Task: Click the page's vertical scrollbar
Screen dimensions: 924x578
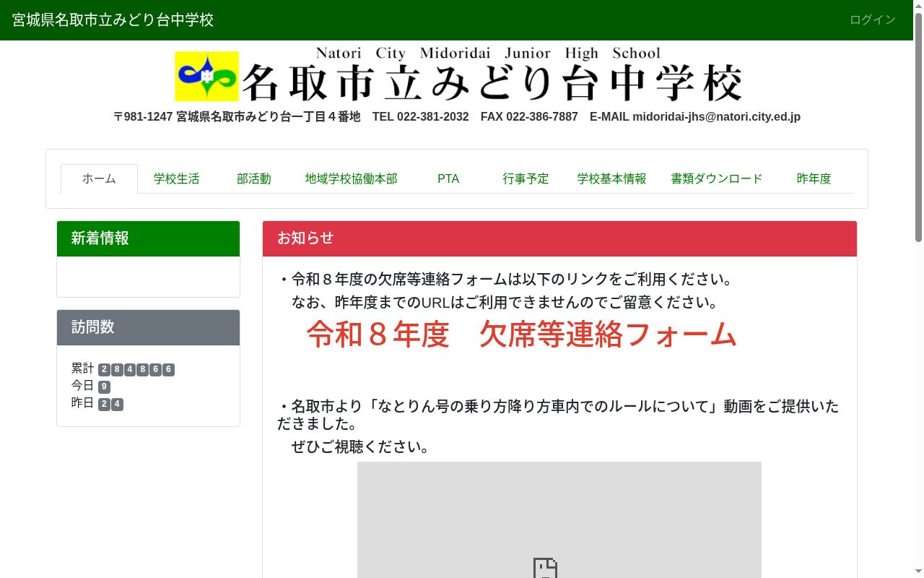Action: coord(918,289)
